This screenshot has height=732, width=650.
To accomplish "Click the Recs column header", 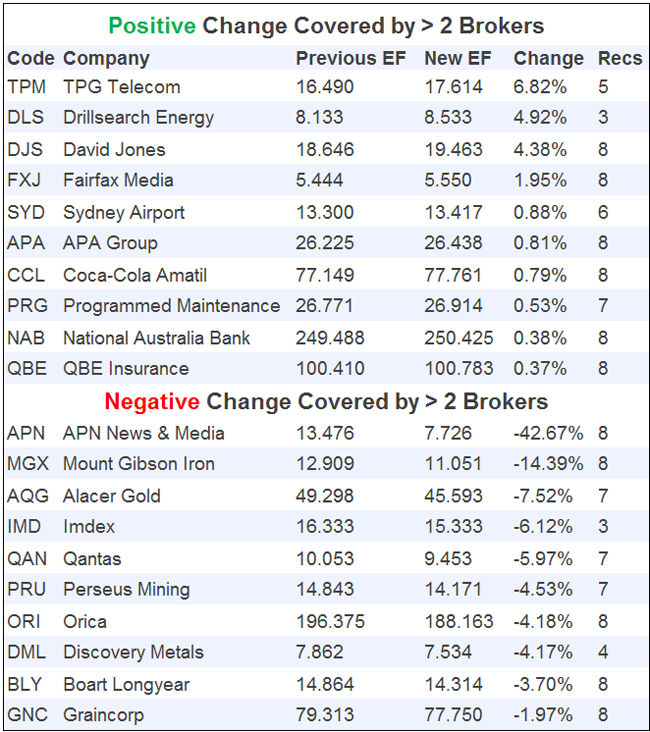I will pos(619,59).
